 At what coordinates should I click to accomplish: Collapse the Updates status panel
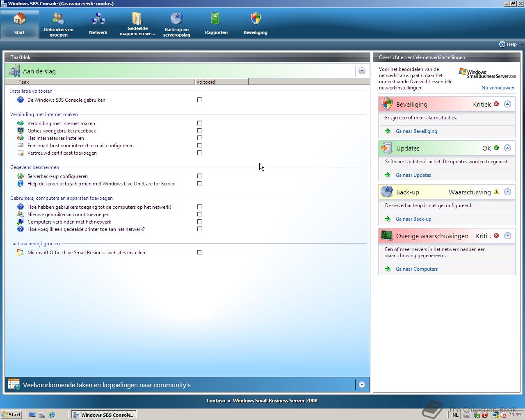[507, 148]
